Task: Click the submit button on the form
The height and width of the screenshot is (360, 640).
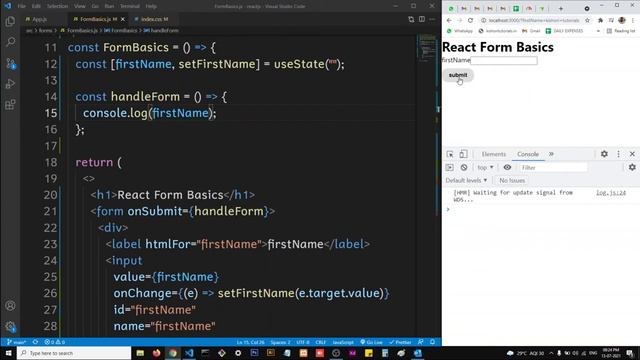Action: (458, 75)
